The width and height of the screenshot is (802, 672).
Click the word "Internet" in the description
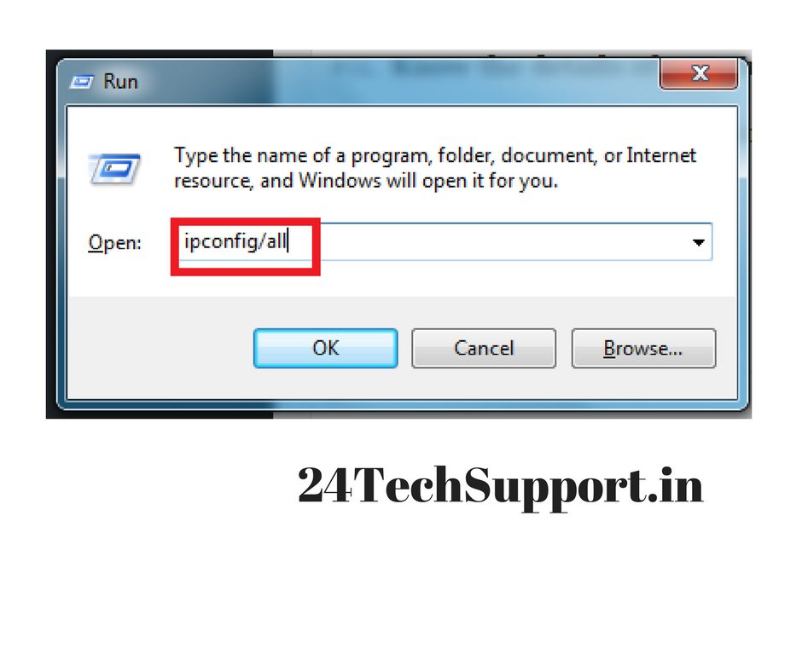pos(661,155)
